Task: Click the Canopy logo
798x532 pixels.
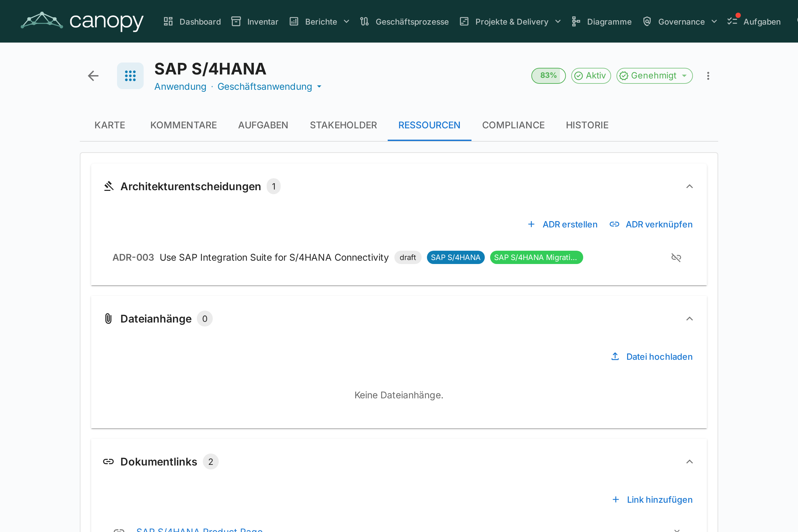Action: click(82, 21)
